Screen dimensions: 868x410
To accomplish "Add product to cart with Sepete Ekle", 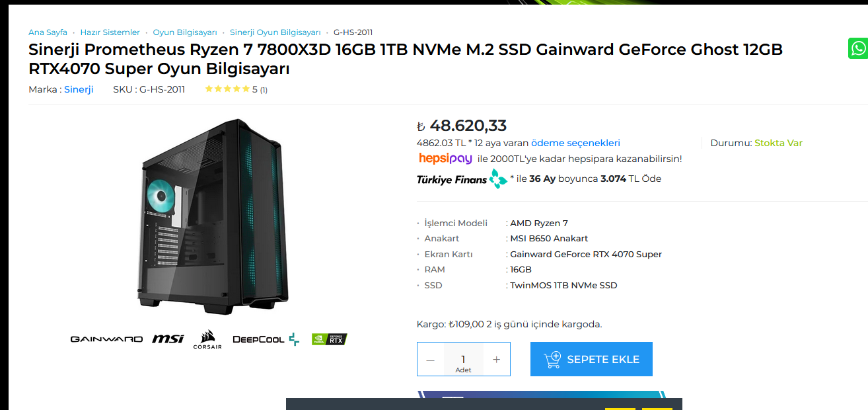I will 591,359.
